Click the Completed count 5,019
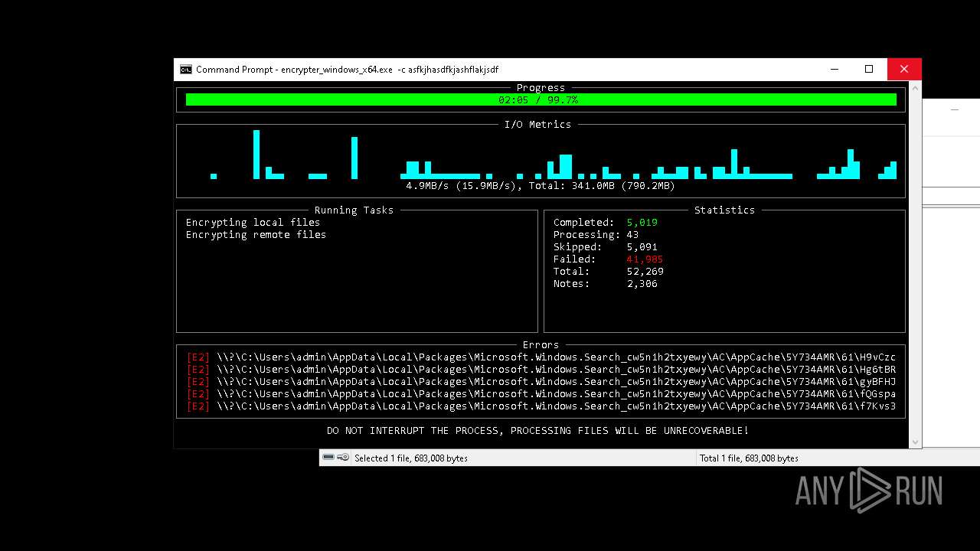This screenshot has height=551, width=980. point(642,223)
